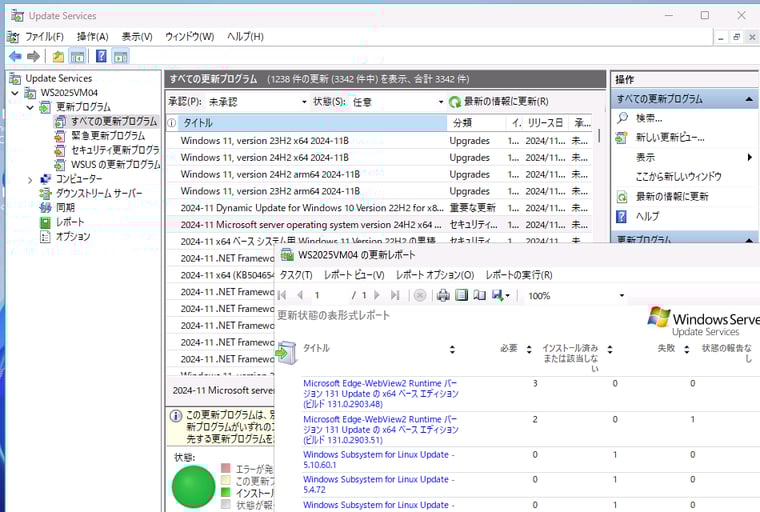Sort by the リリース日 column header
760x512 pixels.
click(546, 123)
